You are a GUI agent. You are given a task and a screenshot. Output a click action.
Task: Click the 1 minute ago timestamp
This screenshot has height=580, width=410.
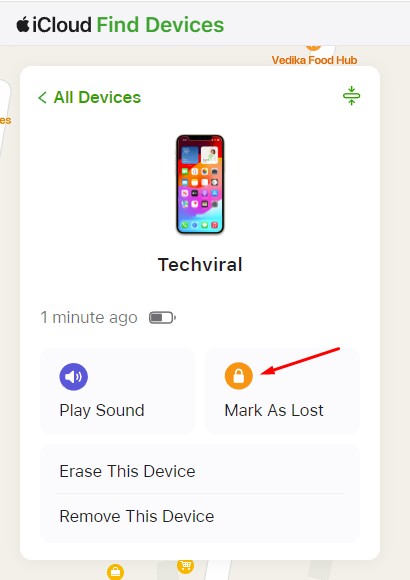click(89, 317)
